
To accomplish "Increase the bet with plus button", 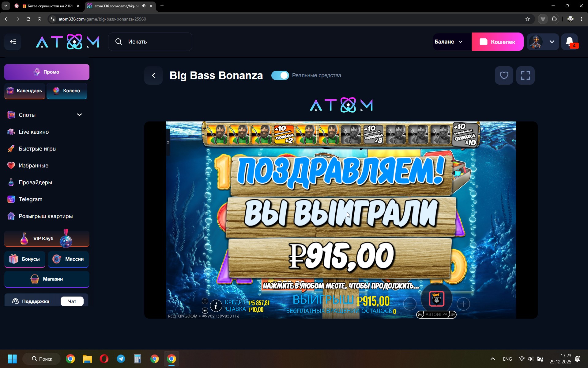I will (x=463, y=304).
